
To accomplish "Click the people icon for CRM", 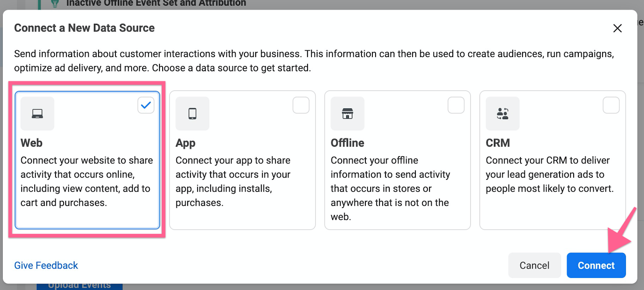I will [x=502, y=114].
